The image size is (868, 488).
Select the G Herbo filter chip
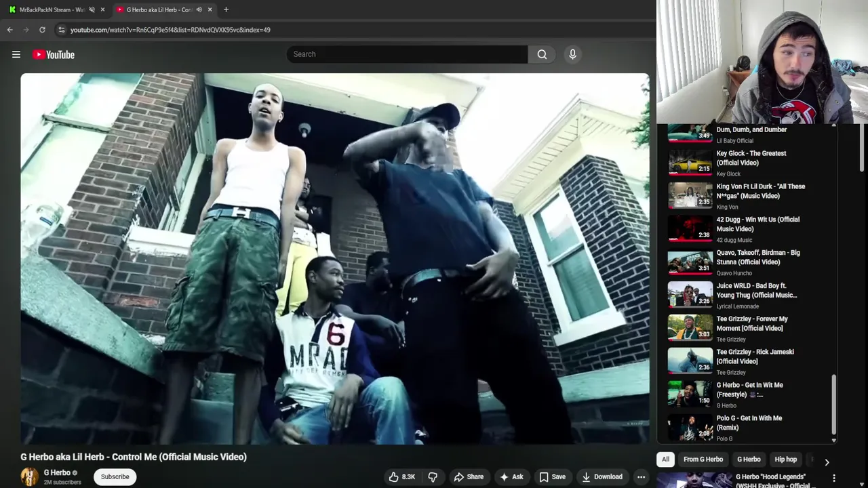(749, 459)
